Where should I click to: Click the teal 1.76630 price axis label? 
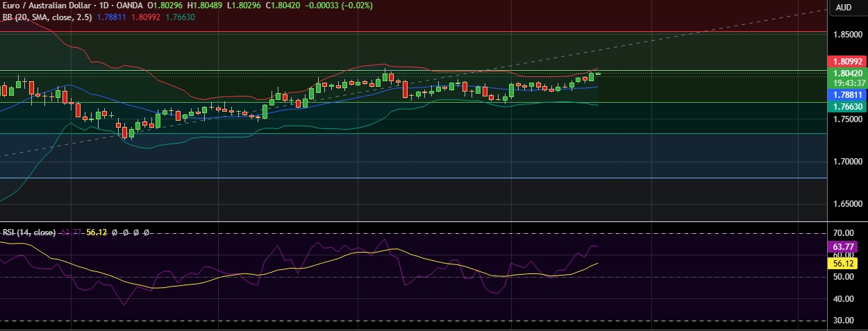point(847,106)
